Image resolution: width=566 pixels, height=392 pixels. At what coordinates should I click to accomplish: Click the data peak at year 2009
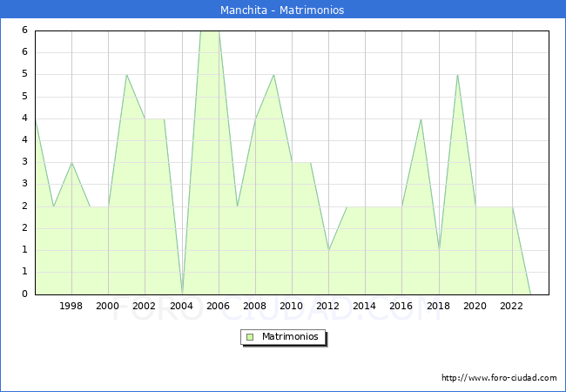[x=274, y=75]
